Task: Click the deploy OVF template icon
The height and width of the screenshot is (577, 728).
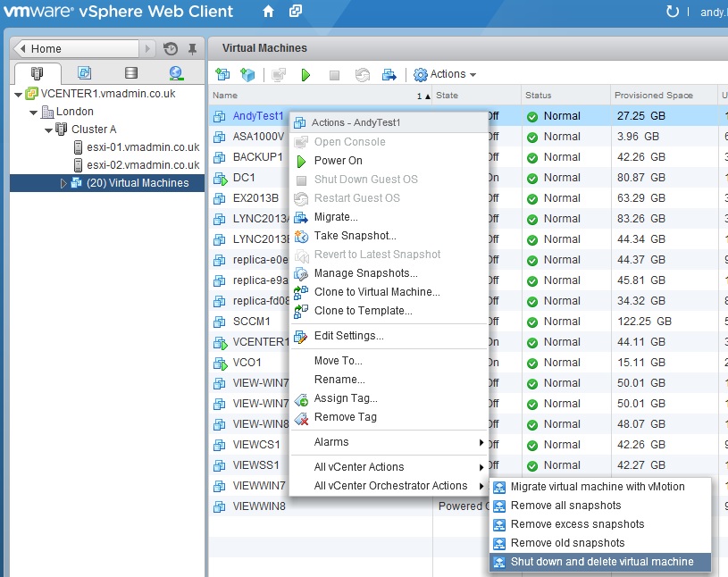Action: [x=248, y=74]
